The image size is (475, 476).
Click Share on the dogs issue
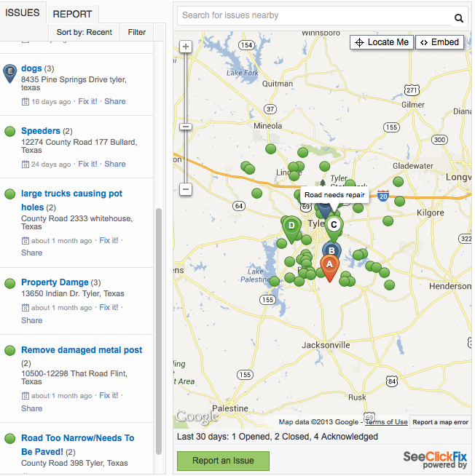pyautogui.click(x=115, y=101)
